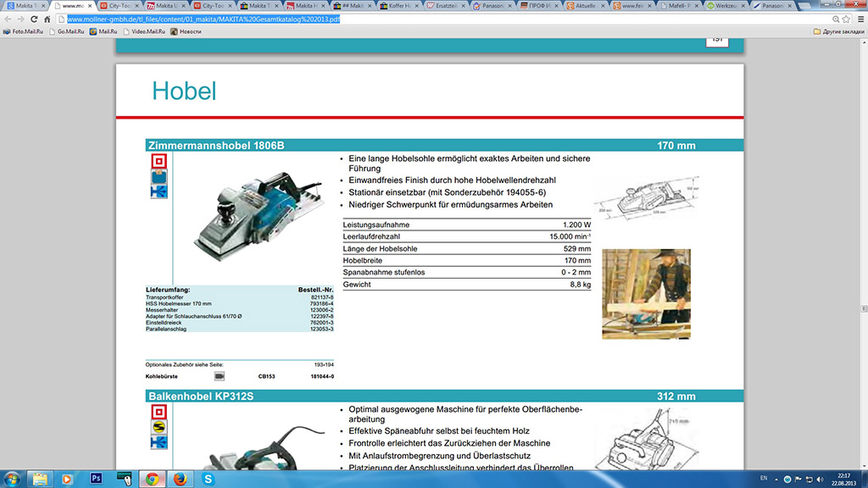Image resolution: width=868 pixels, height=488 pixels.
Task: Click the red square icon under Zimmermannshobel 1806B
Action: (x=159, y=161)
